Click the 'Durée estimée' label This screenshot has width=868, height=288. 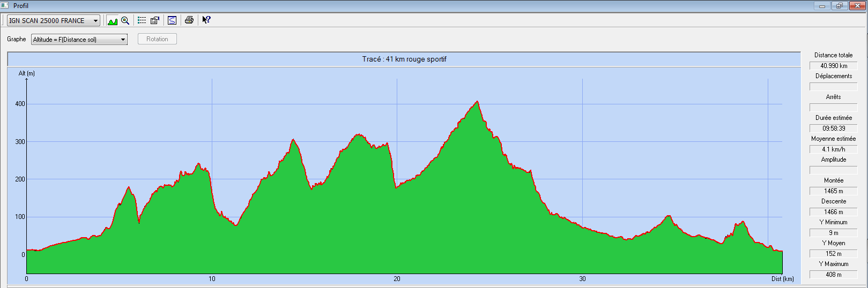(x=833, y=118)
